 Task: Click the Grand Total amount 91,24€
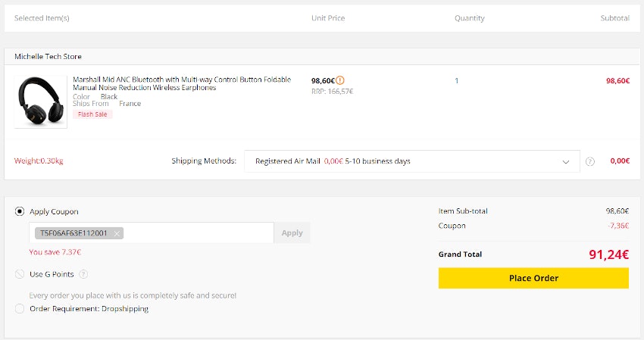tap(608, 254)
